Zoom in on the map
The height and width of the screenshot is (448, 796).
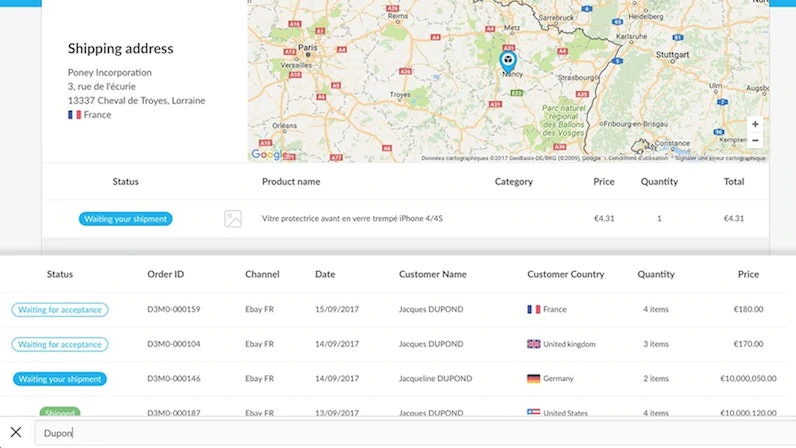coord(755,124)
